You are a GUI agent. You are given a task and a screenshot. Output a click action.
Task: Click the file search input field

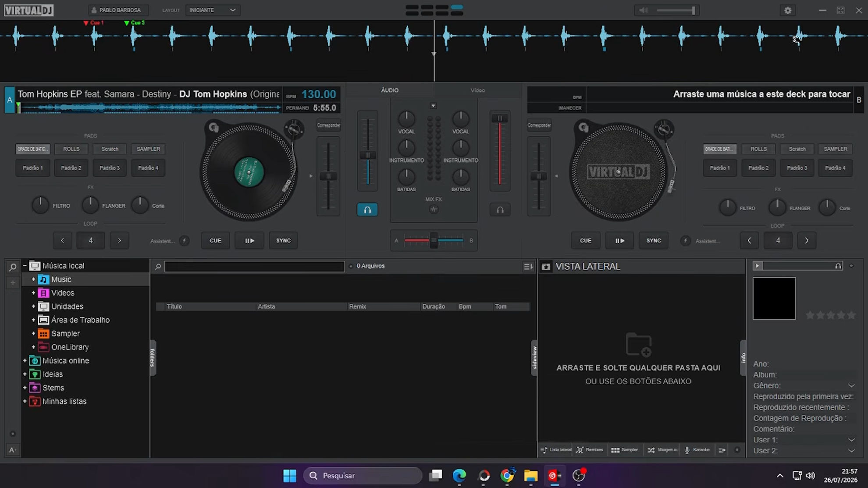tap(254, 266)
